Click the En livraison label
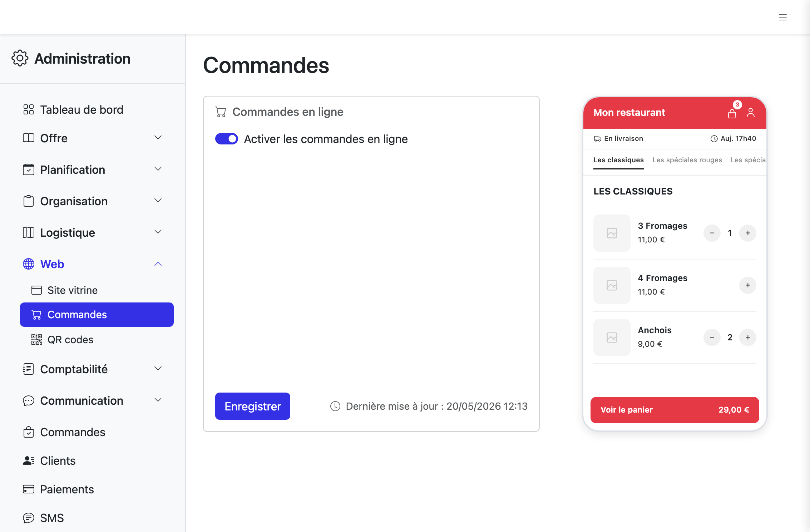 [x=623, y=139]
